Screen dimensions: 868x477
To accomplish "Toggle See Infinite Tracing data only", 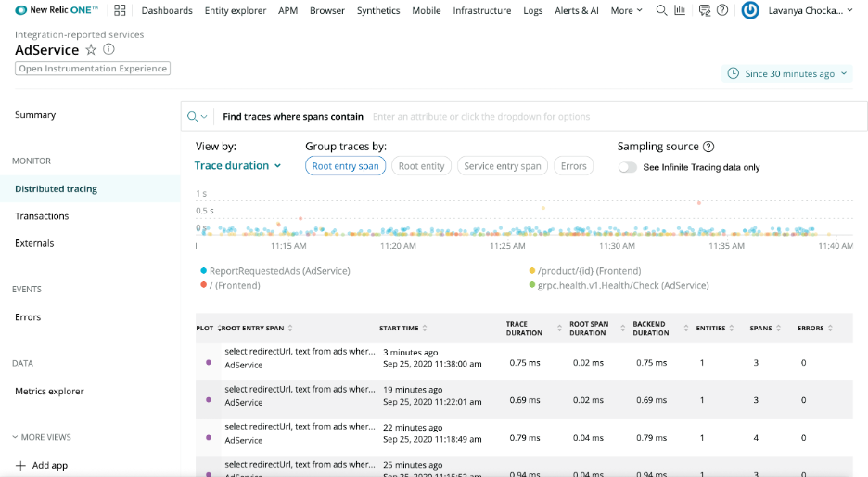I will pyautogui.click(x=627, y=167).
